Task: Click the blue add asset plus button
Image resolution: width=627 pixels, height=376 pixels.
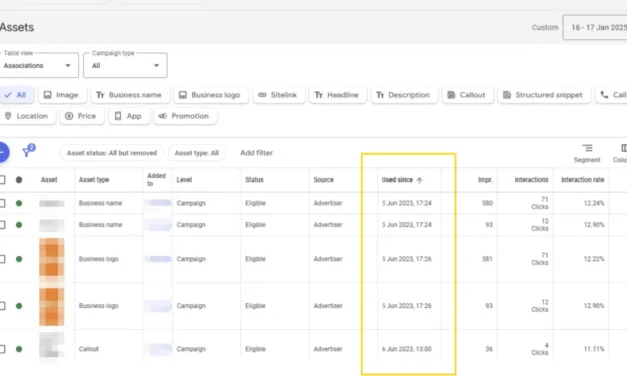Action: tap(3, 152)
